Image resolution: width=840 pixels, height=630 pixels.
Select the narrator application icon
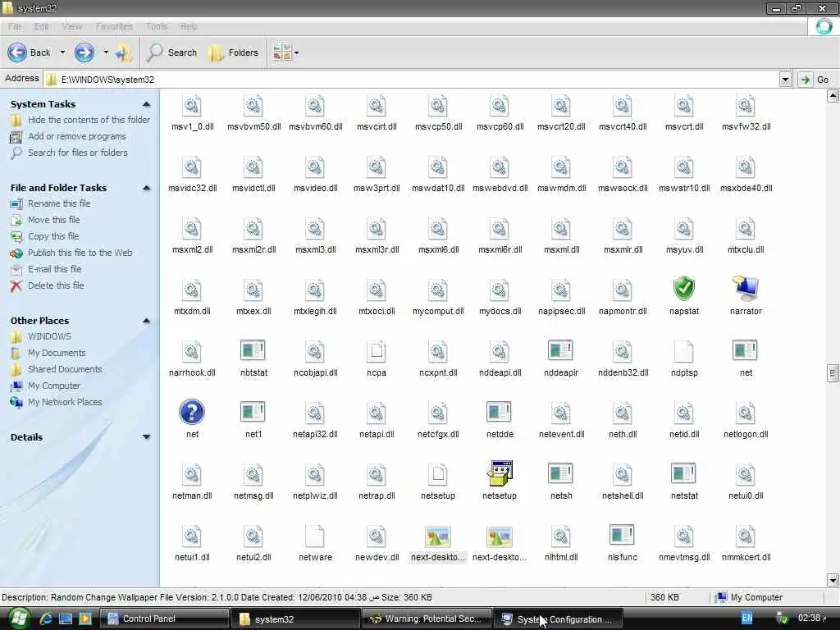746,290
